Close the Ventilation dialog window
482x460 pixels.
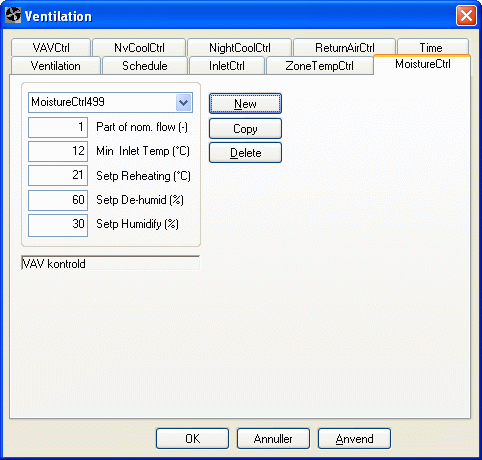466,15
